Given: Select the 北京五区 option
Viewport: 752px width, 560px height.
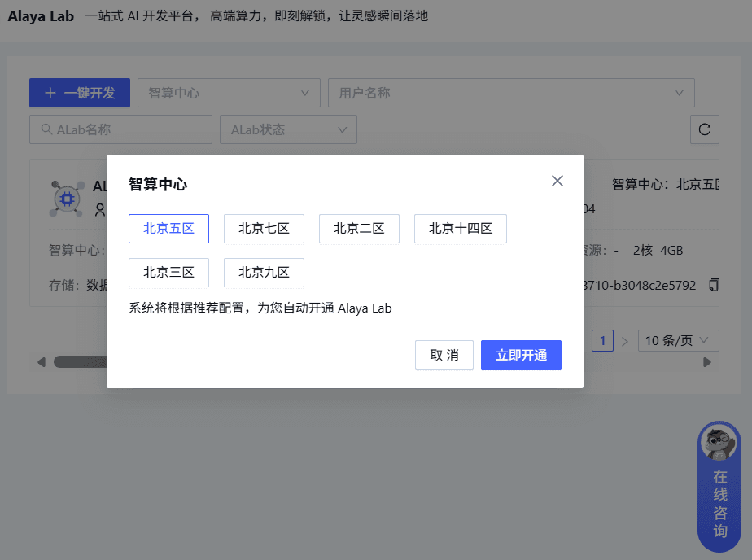Looking at the screenshot, I should (168, 229).
